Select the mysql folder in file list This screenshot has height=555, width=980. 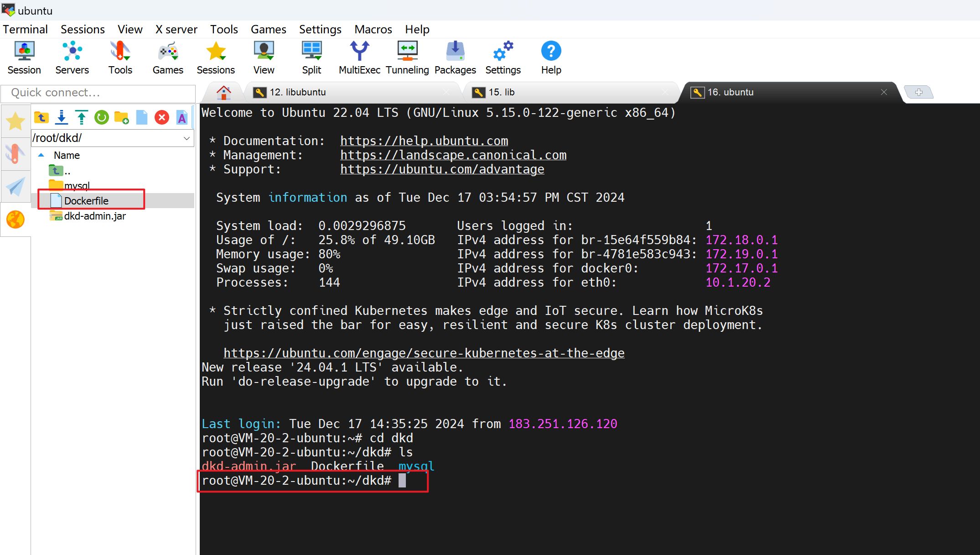click(x=77, y=186)
